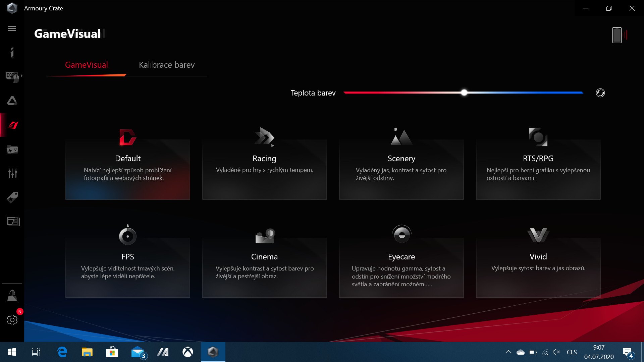The image size is (644, 362).
Task: Select the FPS display mode card
Action: (x=128, y=267)
